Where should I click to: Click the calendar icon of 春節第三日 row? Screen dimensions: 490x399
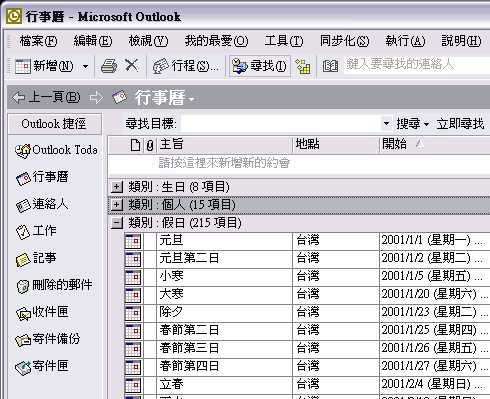133,349
